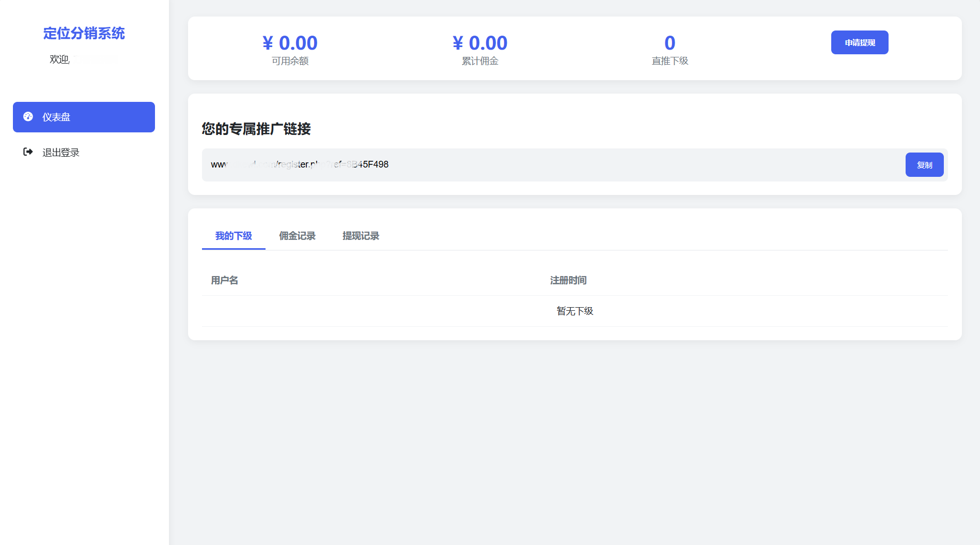
Task: Click the 用户名 column header
Action: (x=225, y=280)
